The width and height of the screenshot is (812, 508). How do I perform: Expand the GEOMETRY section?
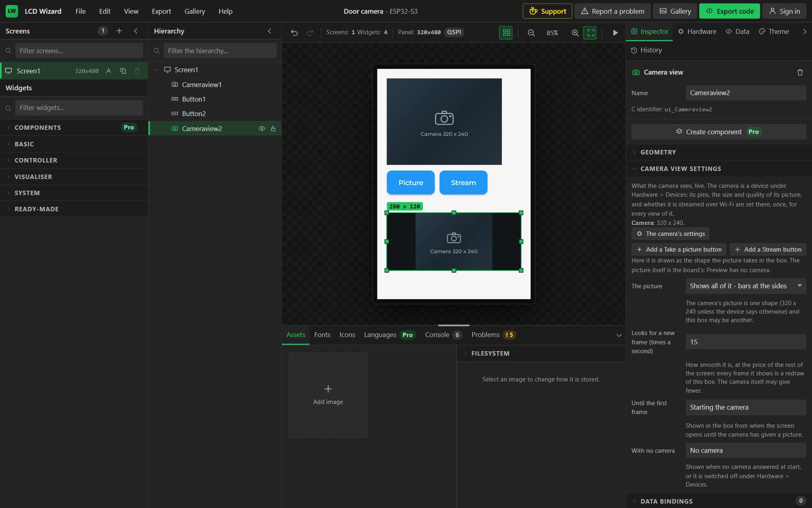tap(719, 152)
